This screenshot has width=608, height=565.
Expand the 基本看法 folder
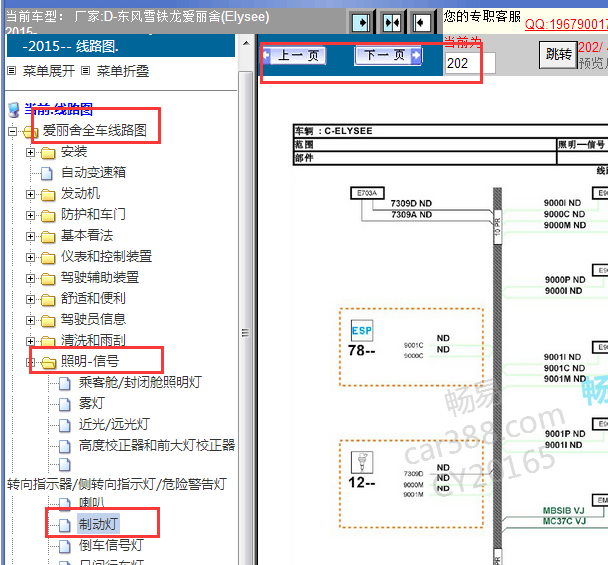(30, 236)
